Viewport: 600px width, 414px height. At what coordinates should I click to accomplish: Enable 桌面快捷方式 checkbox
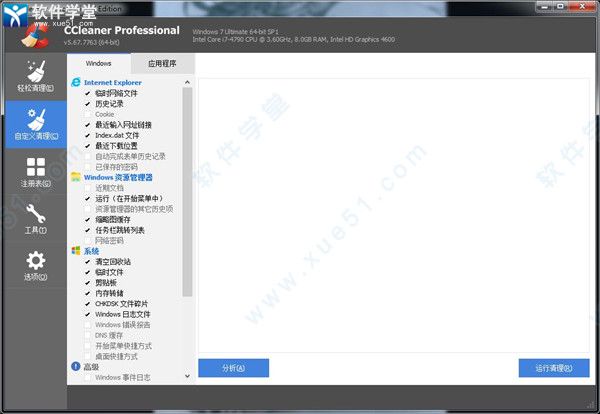click(x=88, y=356)
